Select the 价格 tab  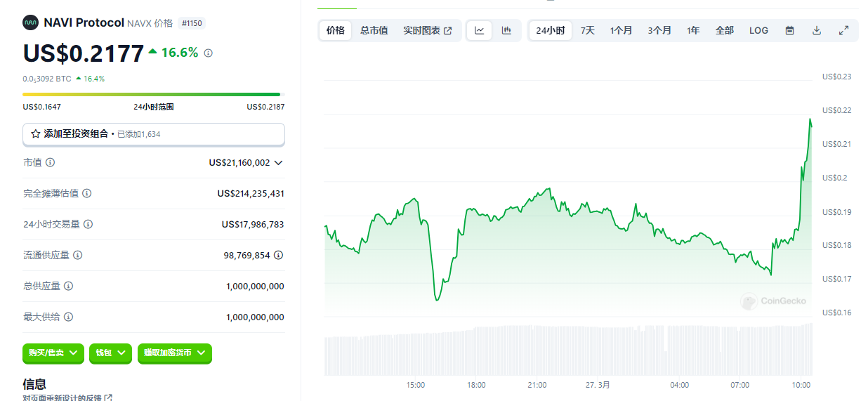click(x=336, y=31)
